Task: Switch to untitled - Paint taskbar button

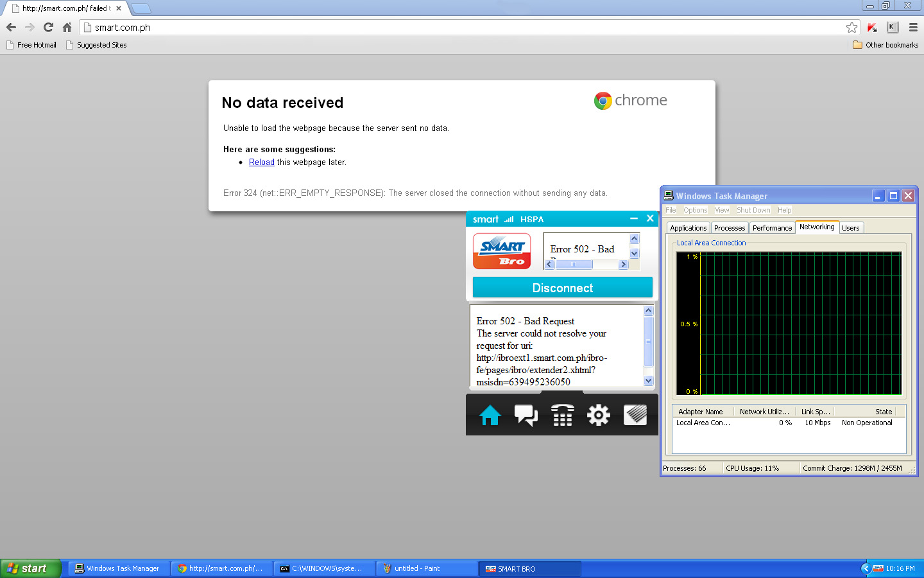Action: pyautogui.click(x=427, y=568)
